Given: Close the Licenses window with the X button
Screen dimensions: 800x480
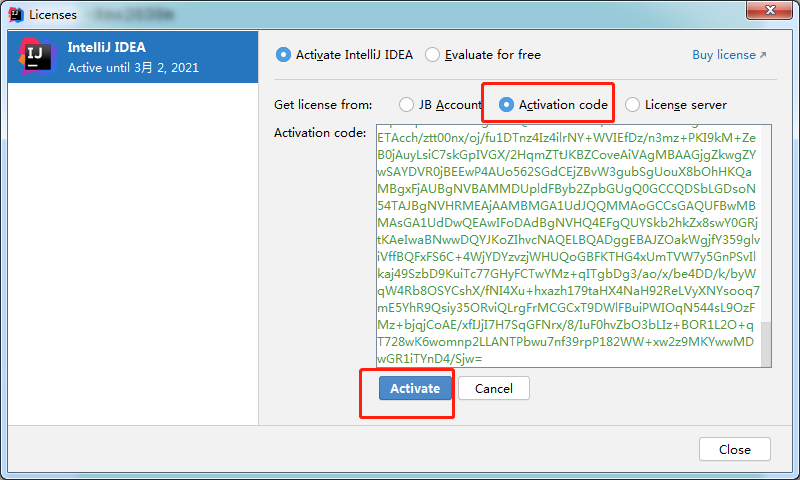Looking at the screenshot, I should (764, 13).
